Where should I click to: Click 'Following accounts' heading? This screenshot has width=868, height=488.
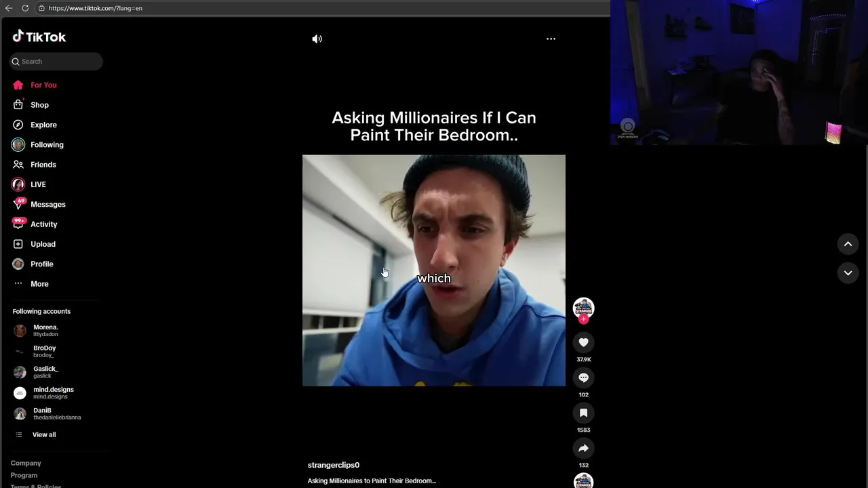click(41, 311)
